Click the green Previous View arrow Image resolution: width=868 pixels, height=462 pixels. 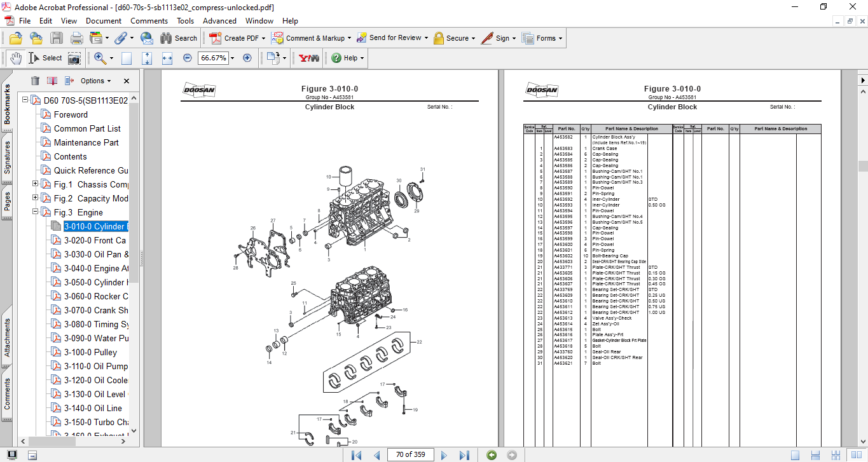491,455
